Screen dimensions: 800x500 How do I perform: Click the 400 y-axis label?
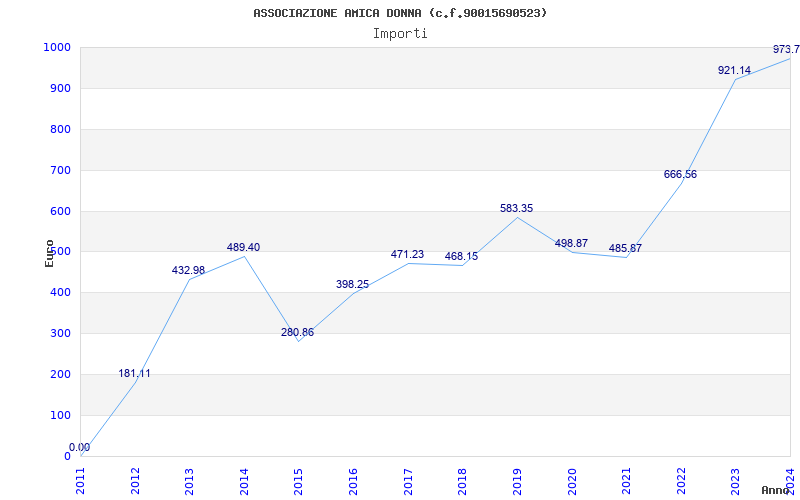coord(60,292)
